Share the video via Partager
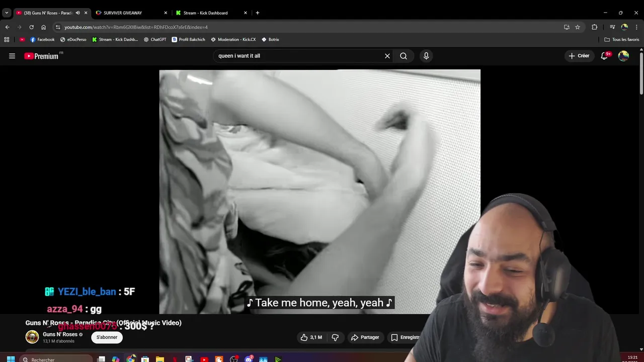 click(365, 337)
